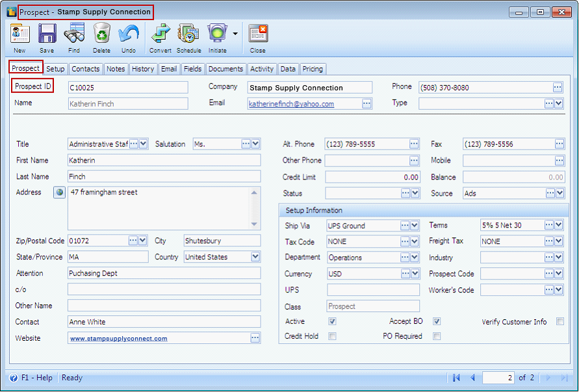
Task: Switch to the Email tab
Action: click(169, 69)
